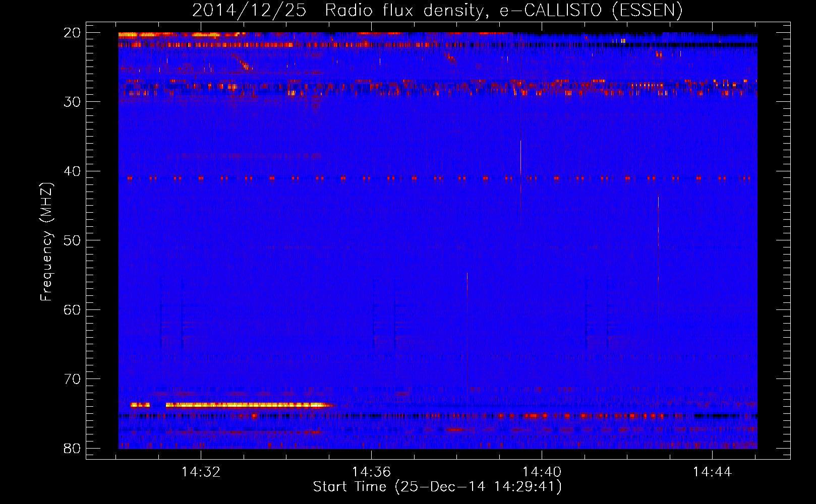Image resolution: width=816 pixels, height=504 pixels.
Task: Click the 30 frequency tick label
Action: pyautogui.click(x=73, y=102)
